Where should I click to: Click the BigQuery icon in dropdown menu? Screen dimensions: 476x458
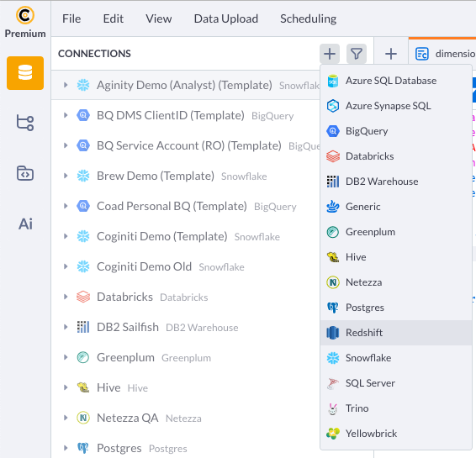tap(333, 131)
